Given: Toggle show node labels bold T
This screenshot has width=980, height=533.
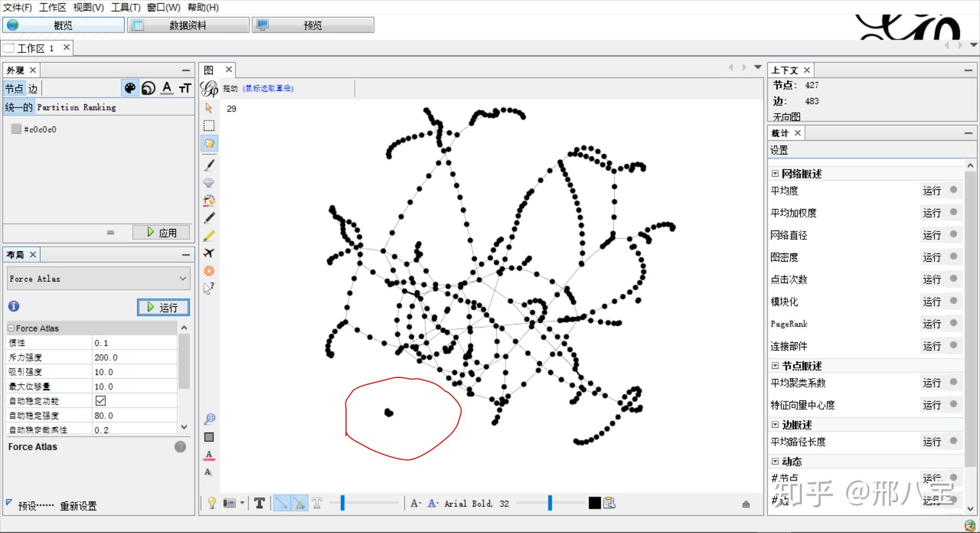Looking at the screenshot, I should pyautogui.click(x=259, y=503).
